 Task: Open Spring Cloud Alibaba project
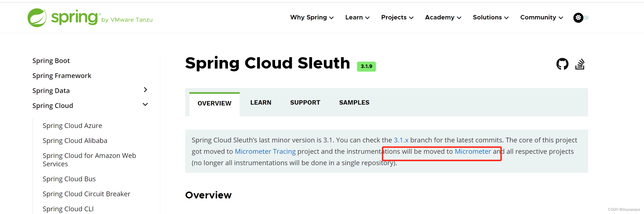tap(75, 141)
